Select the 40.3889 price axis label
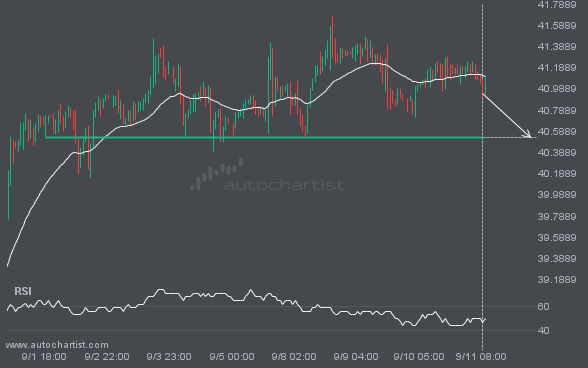The height and width of the screenshot is (368, 588). tap(557, 153)
